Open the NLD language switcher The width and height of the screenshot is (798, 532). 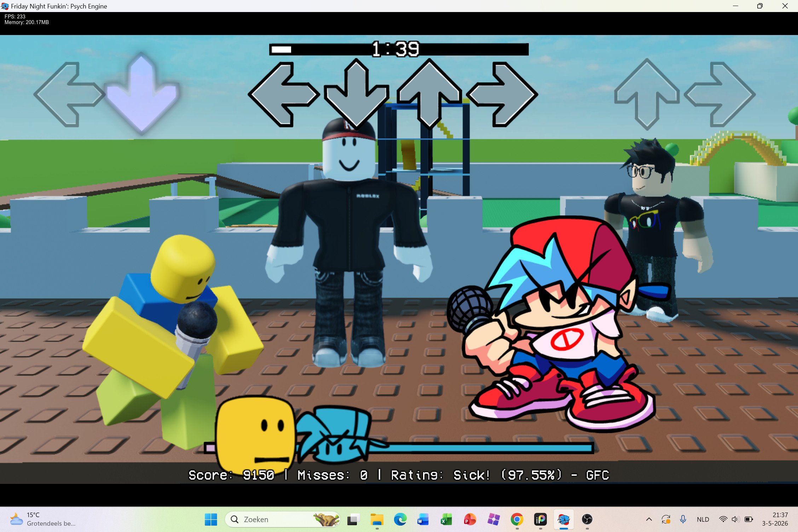click(x=703, y=519)
